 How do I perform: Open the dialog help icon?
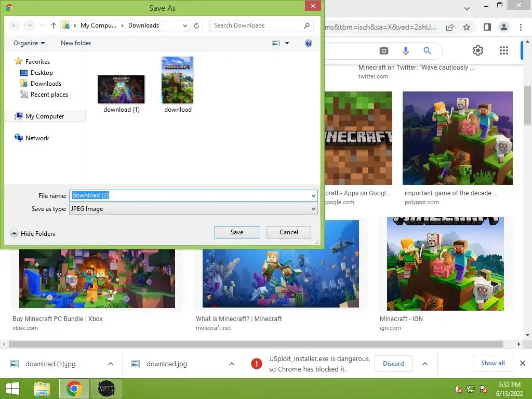[309, 43]
